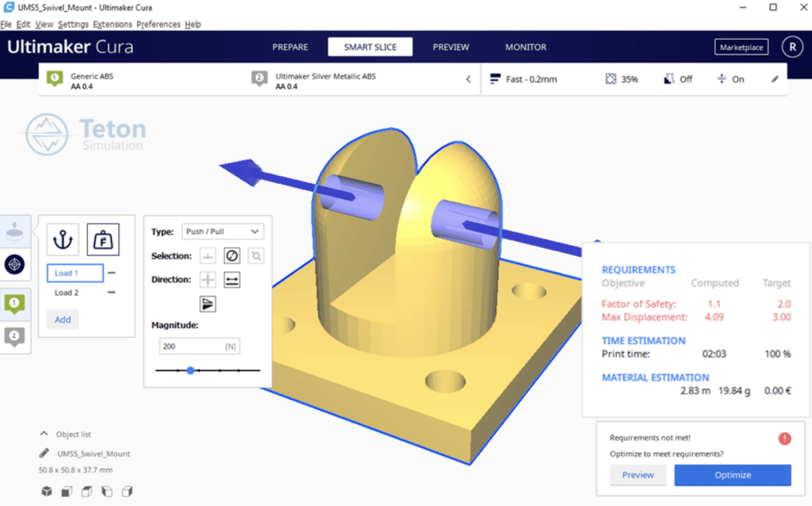Enable the concave circular face selection mode
Image resolution: width=812 pixels, height=506 pixels.
click(232, 256)
